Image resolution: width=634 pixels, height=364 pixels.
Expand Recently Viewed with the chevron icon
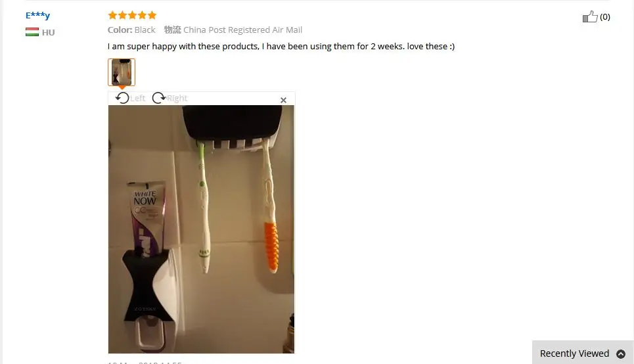click(621, 354)
